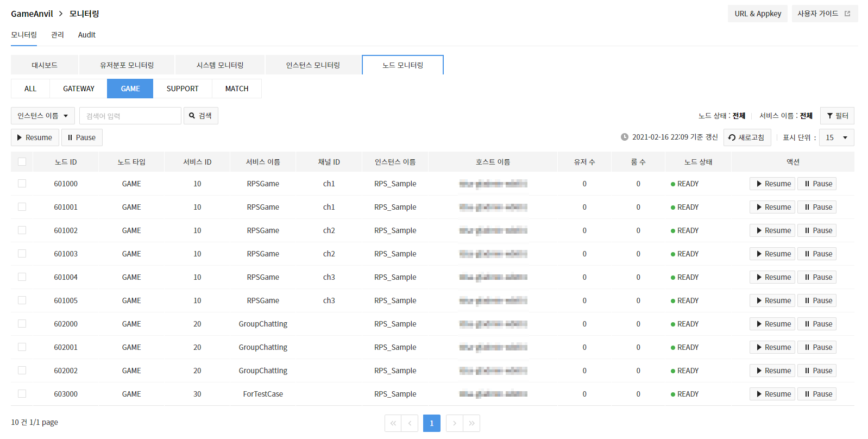Resume node 602002
Viewport: 868px width, 439px height.
click(772, 371)
